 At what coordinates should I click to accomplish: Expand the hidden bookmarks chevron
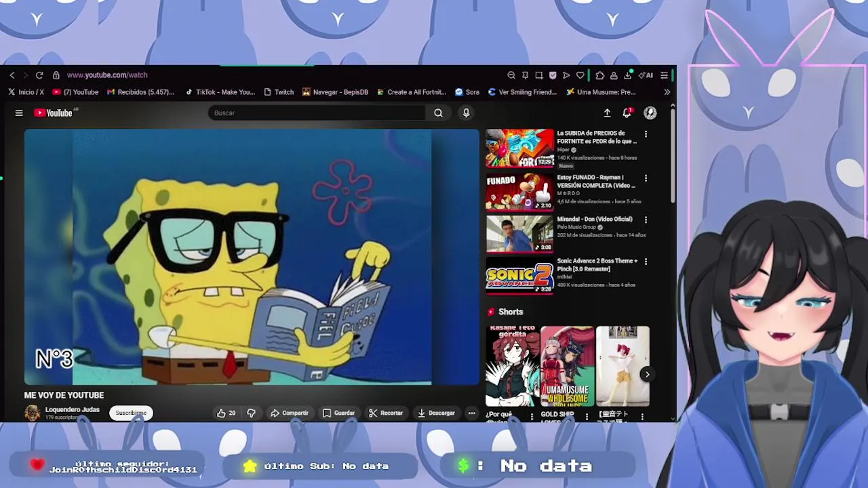667,92
